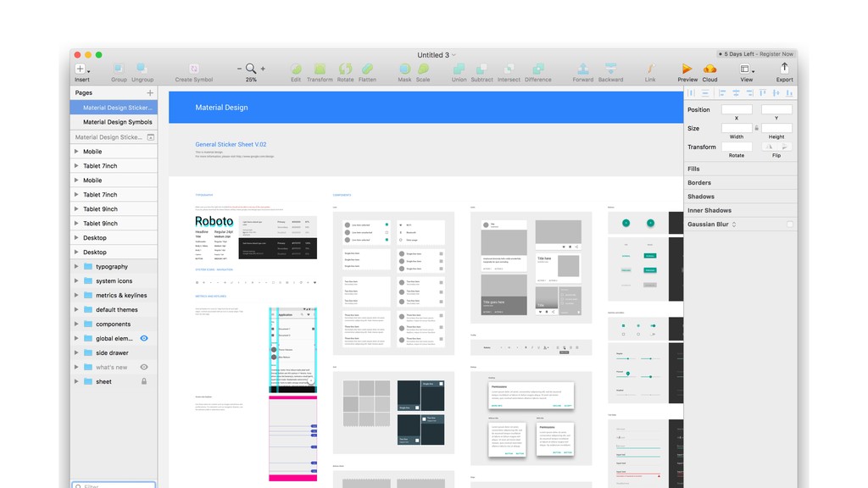Screen dimensions: 868x488
Task: Expand the metrics & keylines folder
Action: coord(76,295)
